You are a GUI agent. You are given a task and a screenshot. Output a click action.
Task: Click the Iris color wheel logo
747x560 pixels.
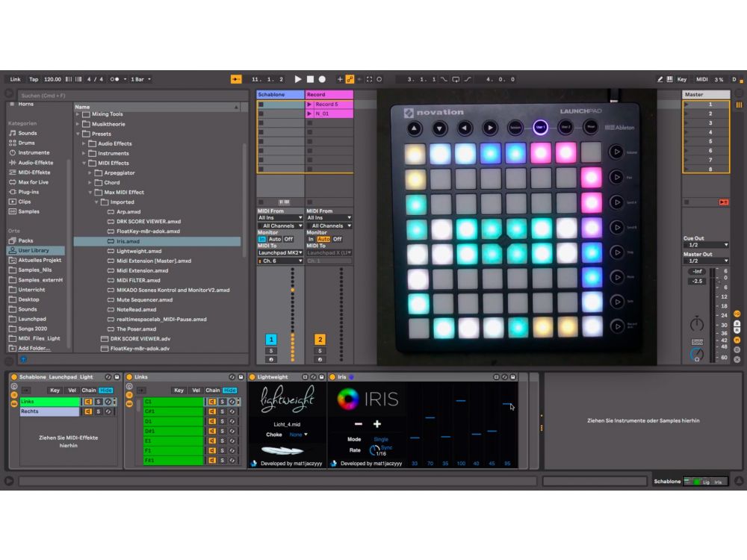point(347,399)
